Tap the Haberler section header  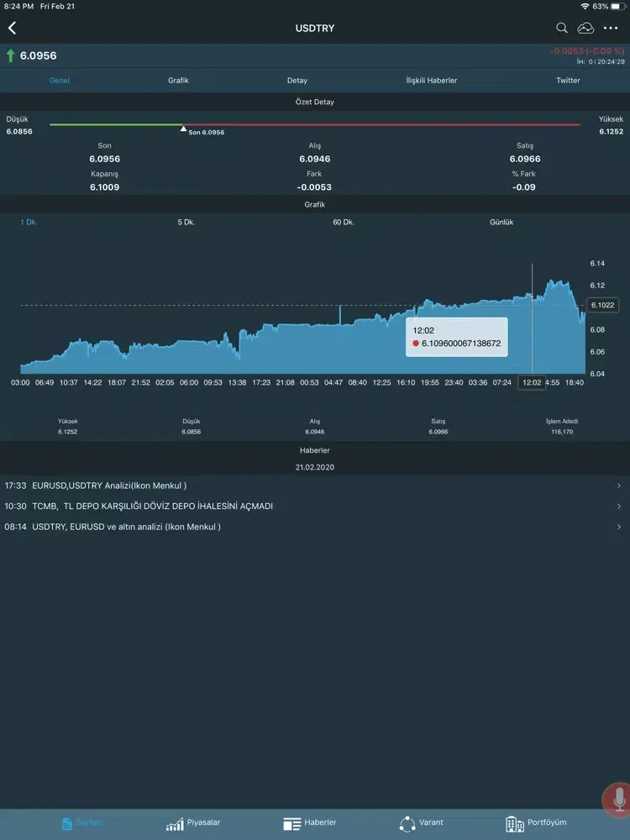(315, 450)
